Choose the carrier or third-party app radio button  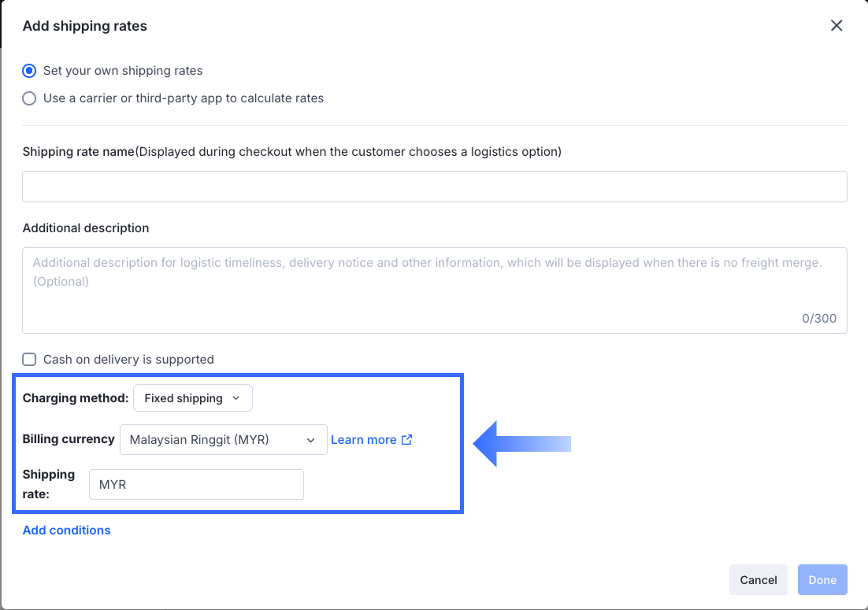coord(29,98)
